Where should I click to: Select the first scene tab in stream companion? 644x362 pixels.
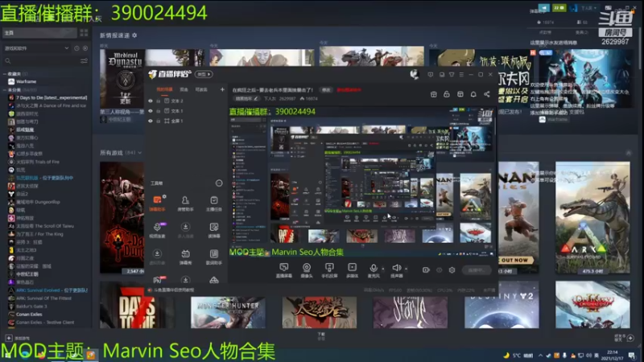click(x=164, y=89)
